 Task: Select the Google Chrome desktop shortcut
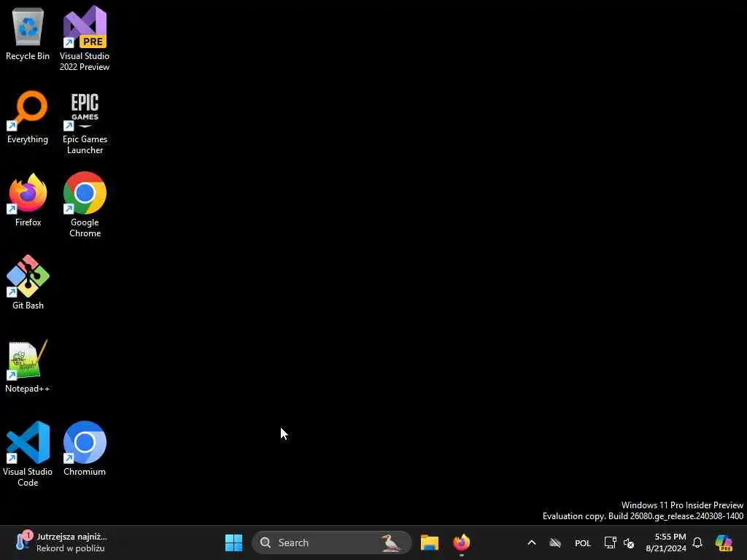pyautogui.click(x=85, y=205)
